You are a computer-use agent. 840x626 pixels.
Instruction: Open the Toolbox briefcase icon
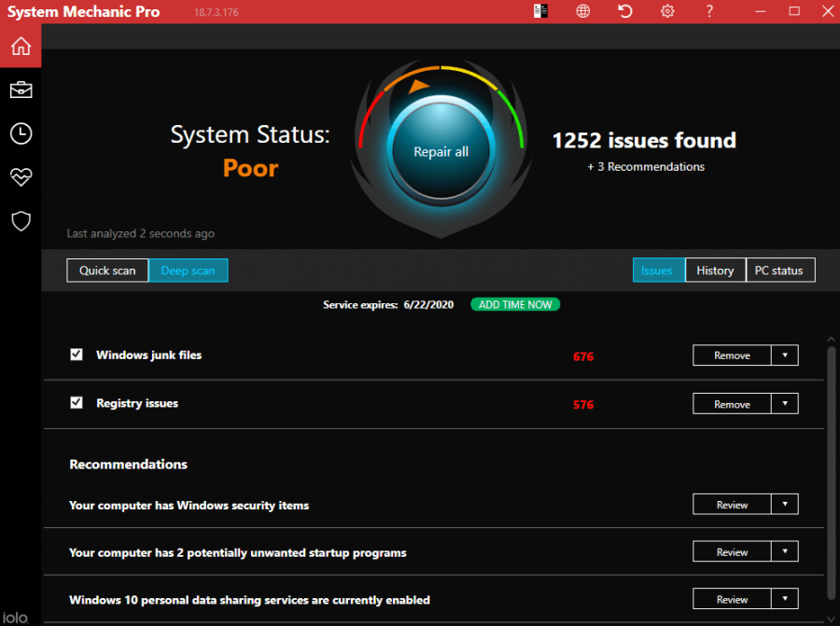(21, 90)
